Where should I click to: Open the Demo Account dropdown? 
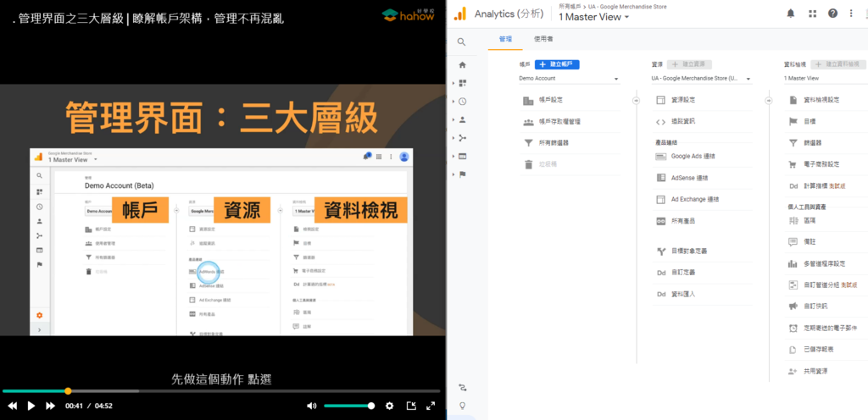[x=569, y=79]
